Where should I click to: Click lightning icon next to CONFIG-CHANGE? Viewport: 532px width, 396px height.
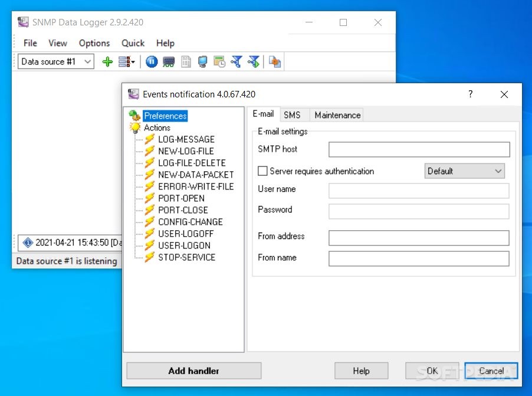[x=150, y=222]
